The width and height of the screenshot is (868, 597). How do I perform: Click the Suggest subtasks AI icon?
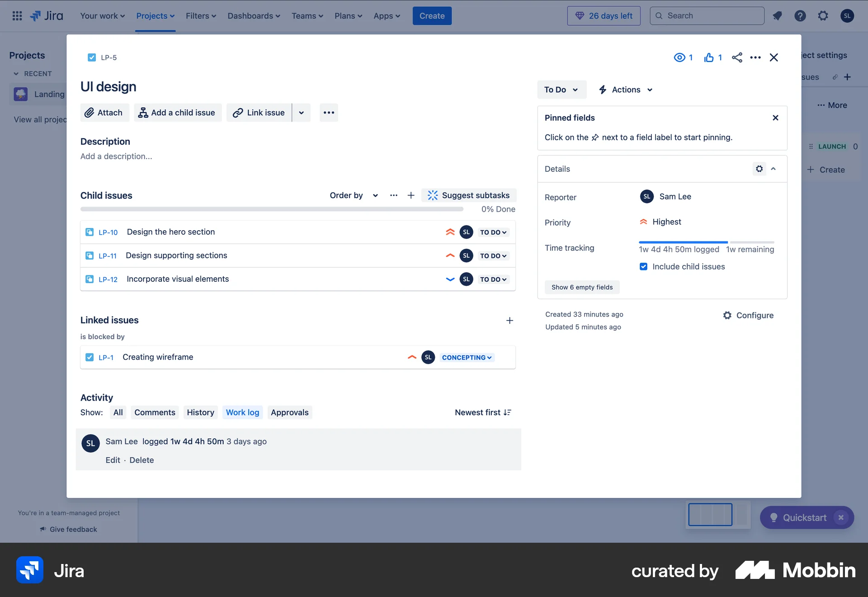[433, 195]
